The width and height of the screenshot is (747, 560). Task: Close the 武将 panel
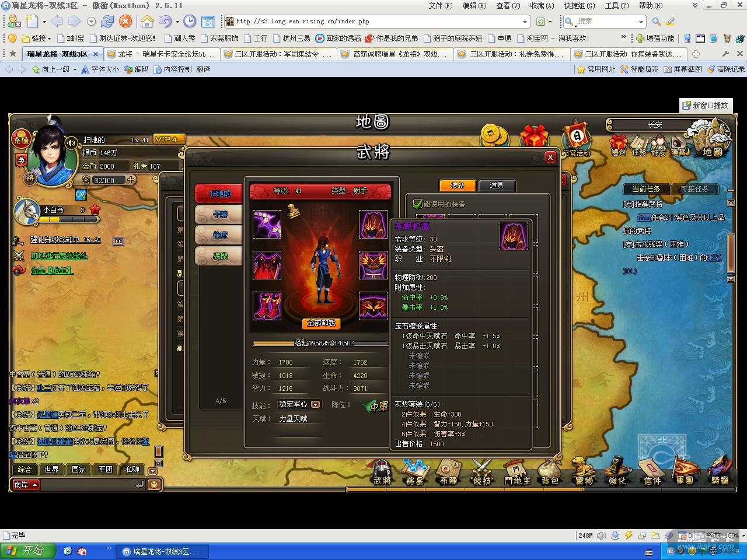pos(550,157)
